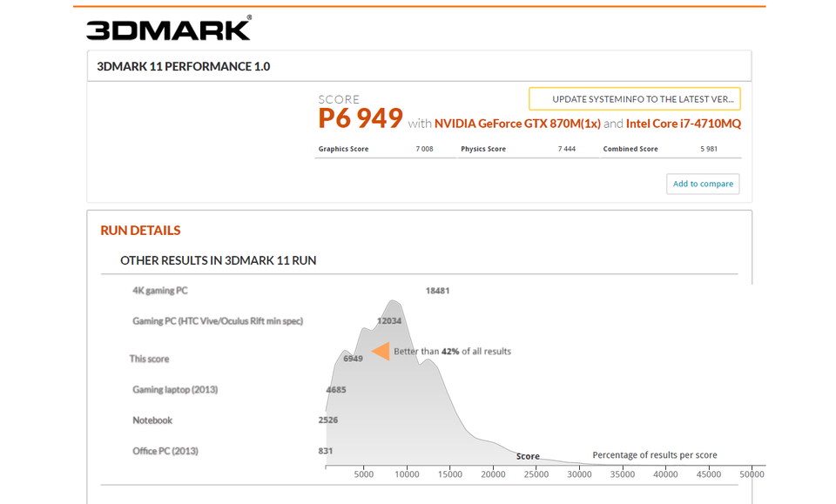The image size is (836, 504).
Task: Open the NVIDIA GeForce GTX 870M(1x) link
Action: [517, 124]
